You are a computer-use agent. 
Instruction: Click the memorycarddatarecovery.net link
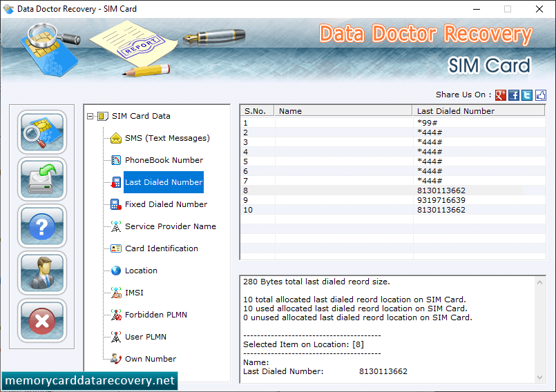pos(90,380)
